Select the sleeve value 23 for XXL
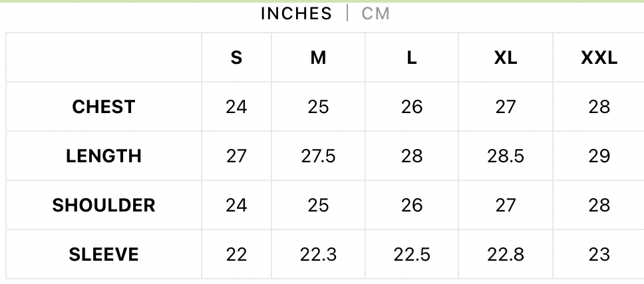 click(599, 254)
